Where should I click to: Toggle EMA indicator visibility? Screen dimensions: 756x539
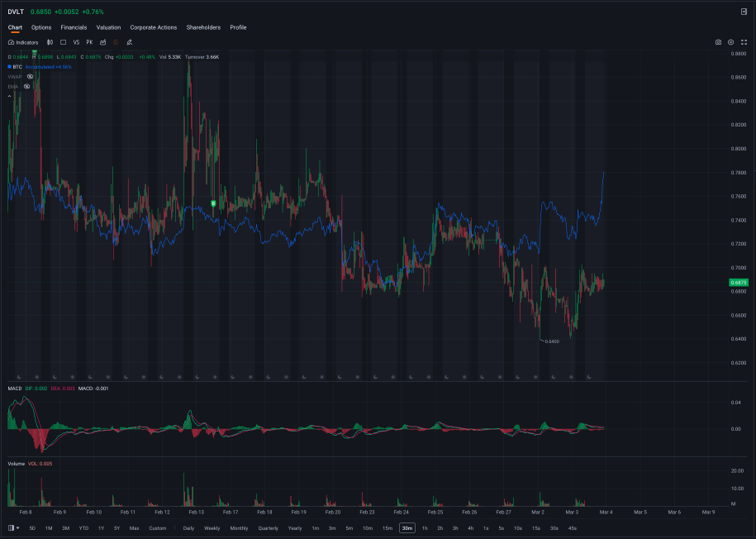pyautogui.click(x=27, y=86)
